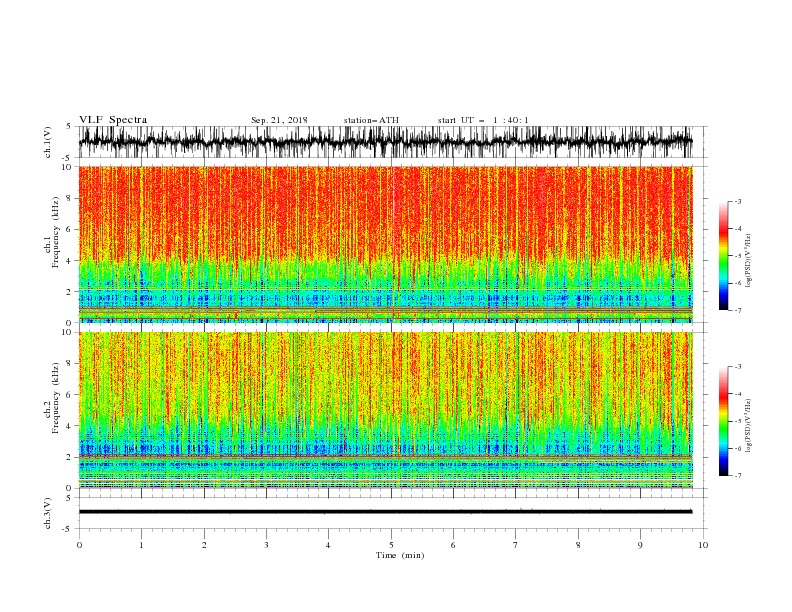Screen dimensions: 792x612
Task: Click the ch.2 colorbar "log(PSD)(V²/Hz)" label
Action: (x=749, y=426)
